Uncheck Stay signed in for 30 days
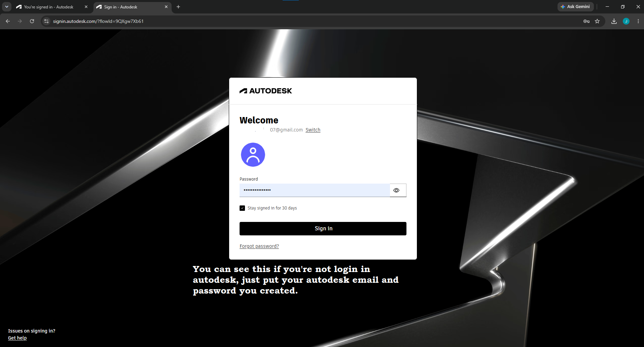The height and width of the screenshot is (347, 644). pyautogui.click(x=242, y=208)
